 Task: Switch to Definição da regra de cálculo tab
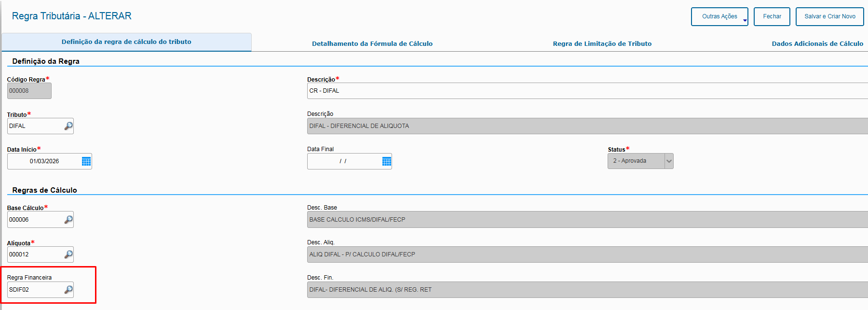(126, 42)
